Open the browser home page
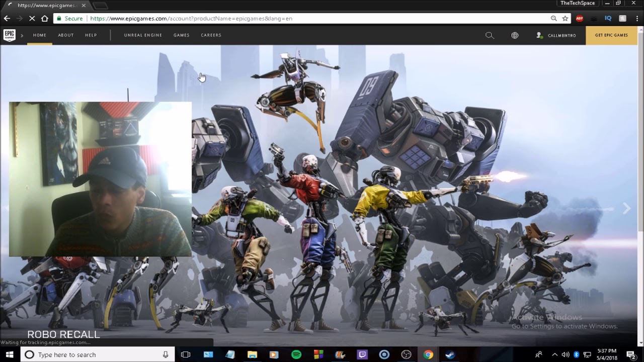This screenshot has width=644, height=362. tap(45, 18)
